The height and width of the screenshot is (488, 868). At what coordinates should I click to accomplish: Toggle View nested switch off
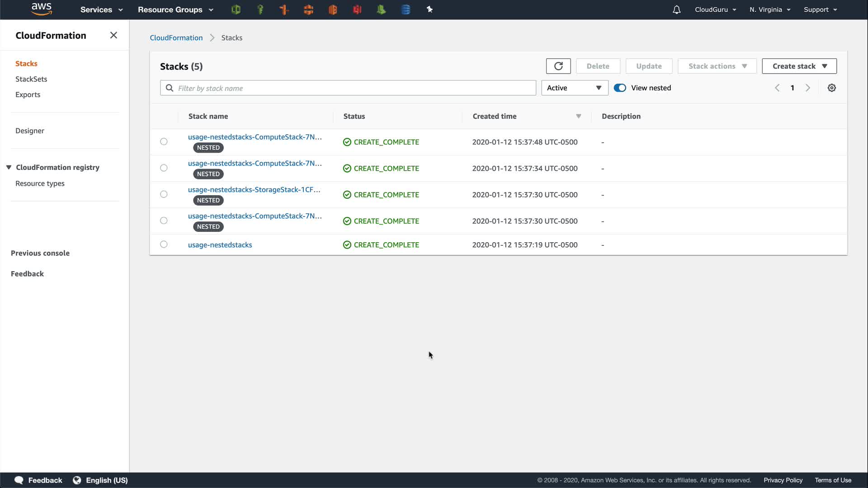click(620, 88)
